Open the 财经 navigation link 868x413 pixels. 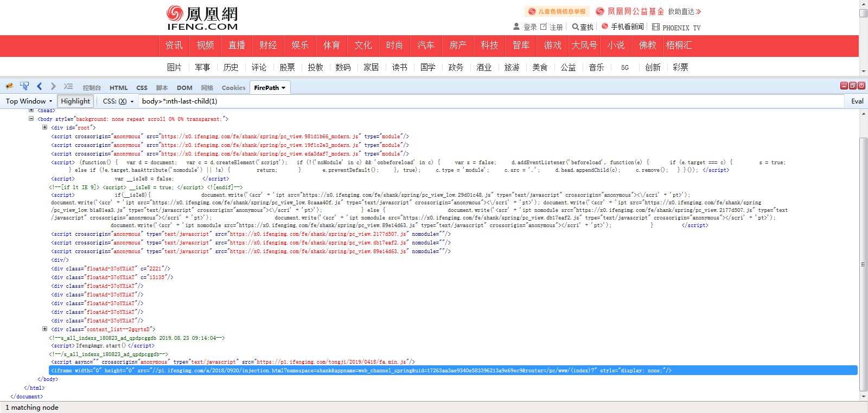269,46
